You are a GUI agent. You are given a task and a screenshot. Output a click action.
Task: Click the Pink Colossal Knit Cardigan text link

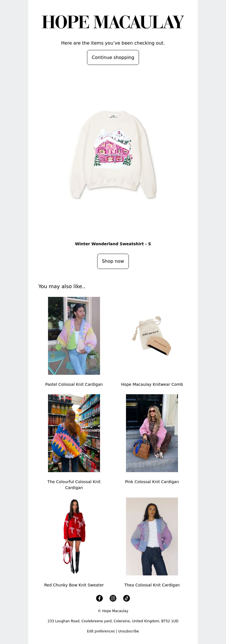[x=152, y=482]
